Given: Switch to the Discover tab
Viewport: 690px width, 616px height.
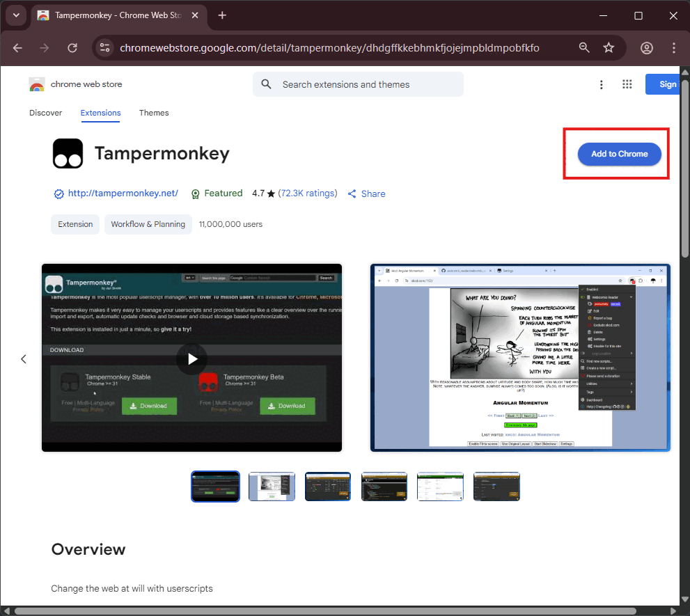Looking at the screenshot, I should 45,113.
